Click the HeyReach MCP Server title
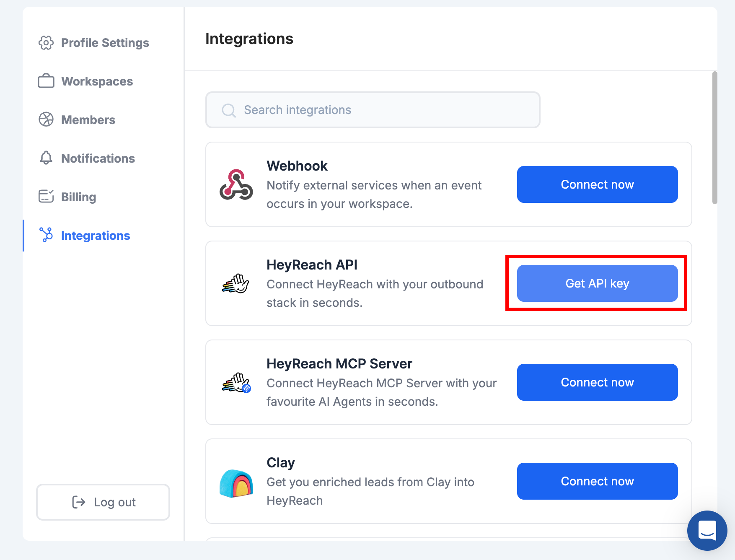This screenshot has width=735, height=560. click(339, 364)
